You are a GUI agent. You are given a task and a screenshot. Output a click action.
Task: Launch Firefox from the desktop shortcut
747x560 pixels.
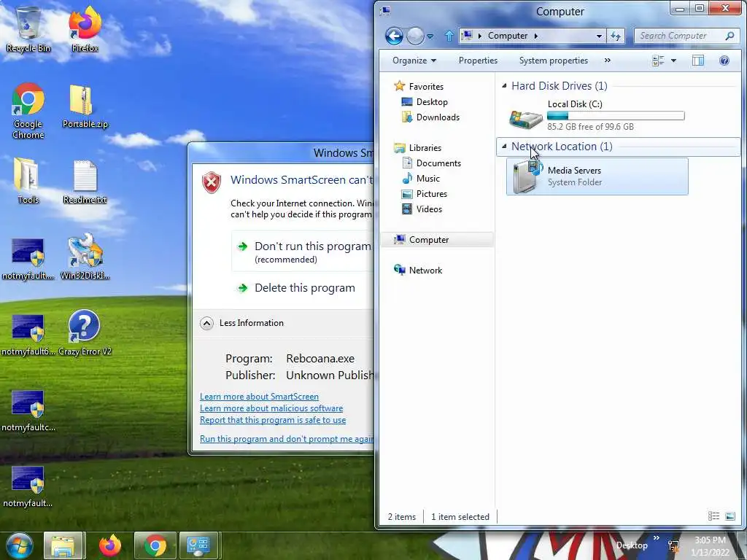tap(85, 30)
